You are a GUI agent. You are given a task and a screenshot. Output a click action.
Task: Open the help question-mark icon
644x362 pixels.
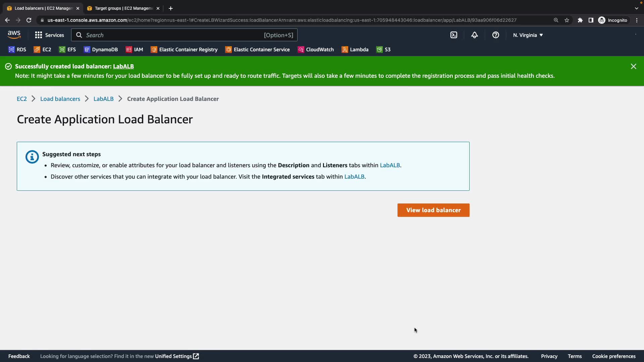[x=495, y=35]
